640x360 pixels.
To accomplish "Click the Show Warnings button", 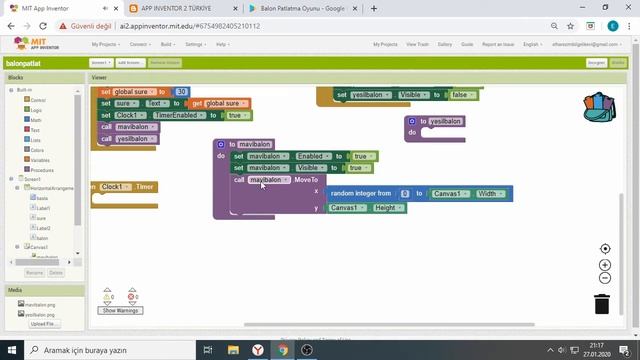I will pyautogui.click(x=120, y=311).
